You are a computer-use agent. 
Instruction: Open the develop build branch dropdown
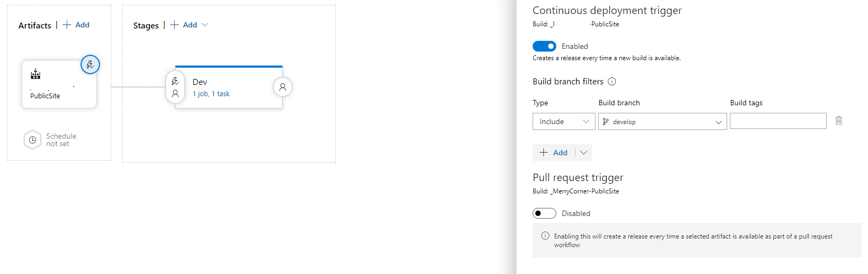tap(663, 121)
